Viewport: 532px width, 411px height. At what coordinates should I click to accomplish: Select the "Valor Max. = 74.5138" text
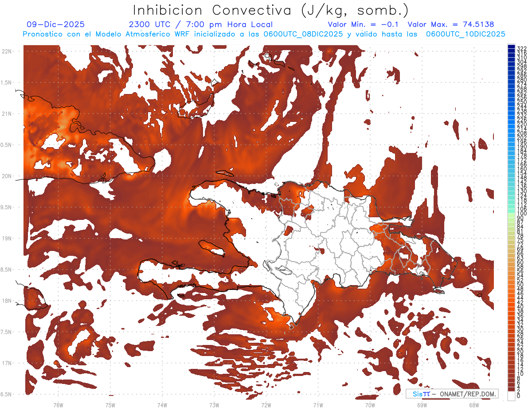point(451,25)
